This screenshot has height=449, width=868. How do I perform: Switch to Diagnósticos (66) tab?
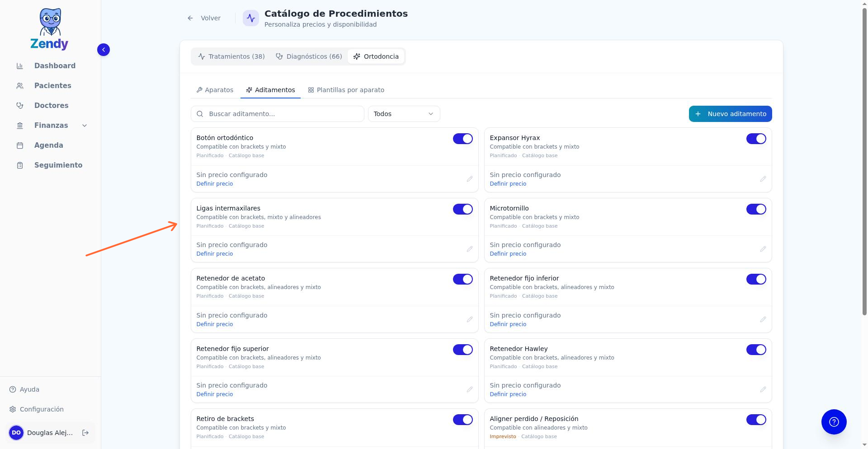click(309, 56)
